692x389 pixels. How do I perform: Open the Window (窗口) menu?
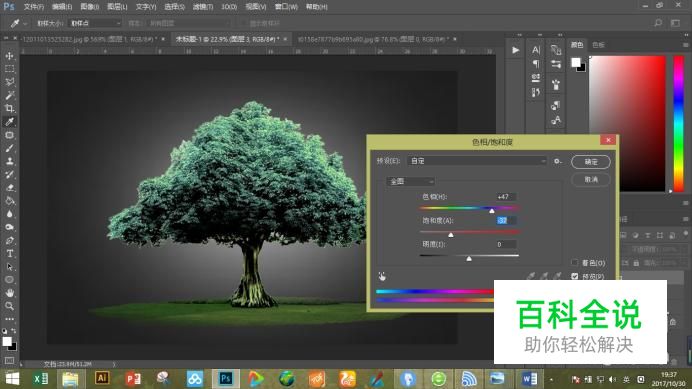286,7
